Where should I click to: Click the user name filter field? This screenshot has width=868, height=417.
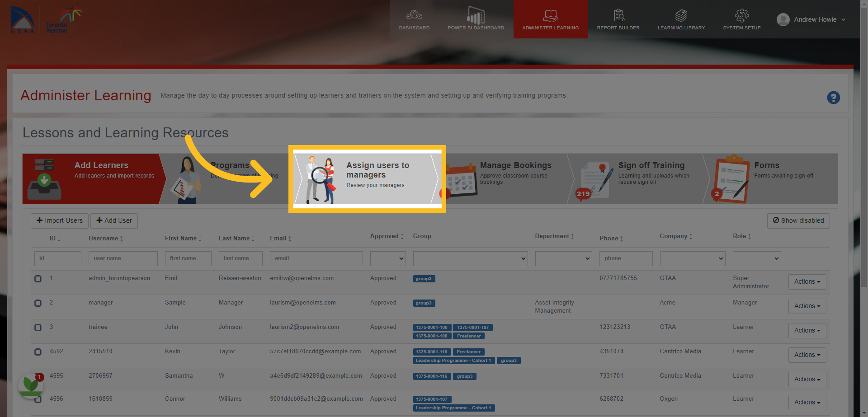[x=123, y=258]
